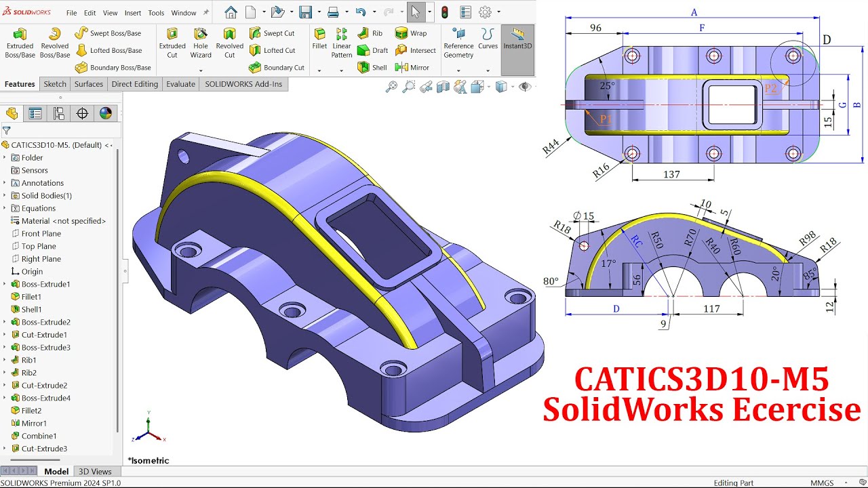Expand the Rib1 feature

[x=5, y=360]
